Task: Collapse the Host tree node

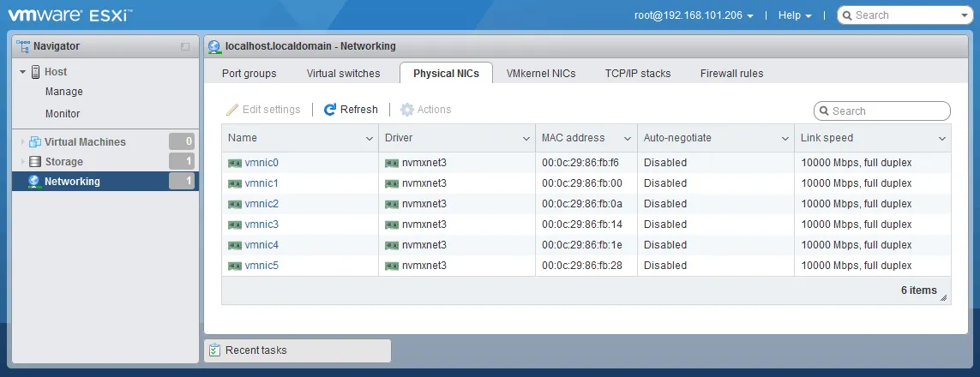Action: (x=22, y=72)
